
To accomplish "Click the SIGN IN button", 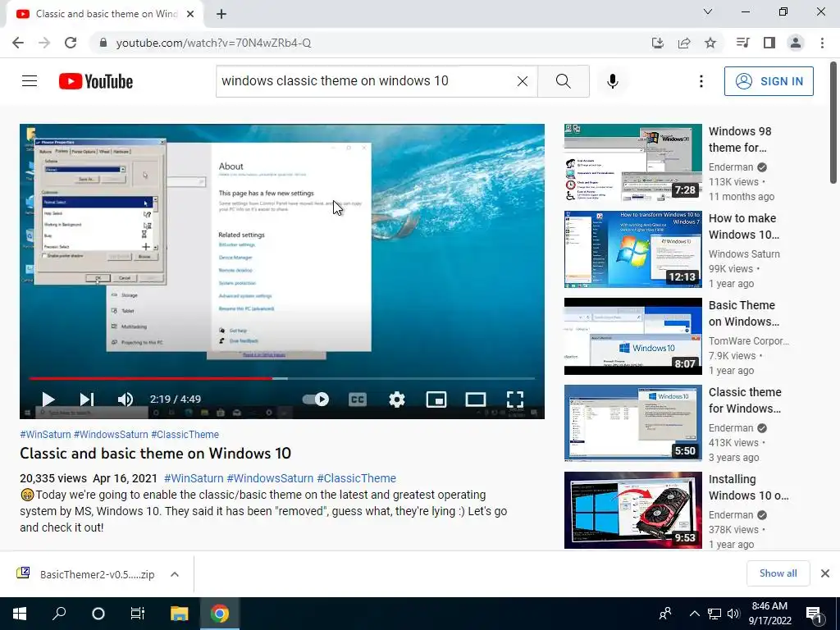I will (x=769, y=81).
